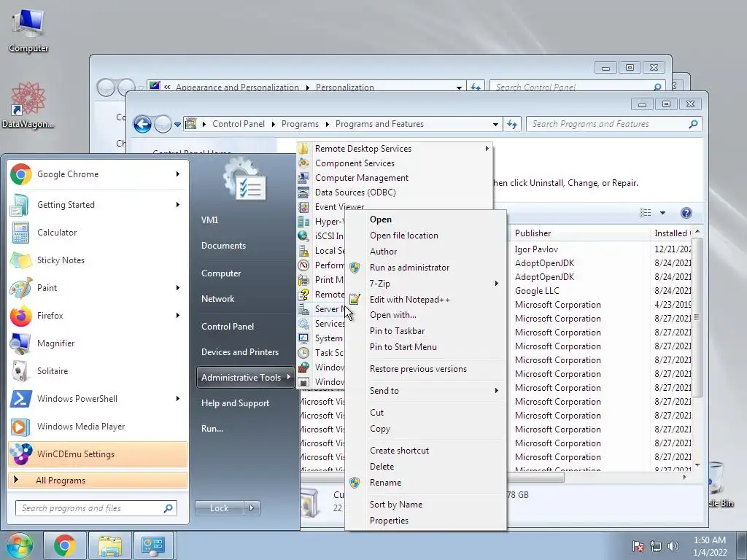Viewport: 747px width, 560px height.
Task: Start the Magnifier tool
Action: coord(98,343)
